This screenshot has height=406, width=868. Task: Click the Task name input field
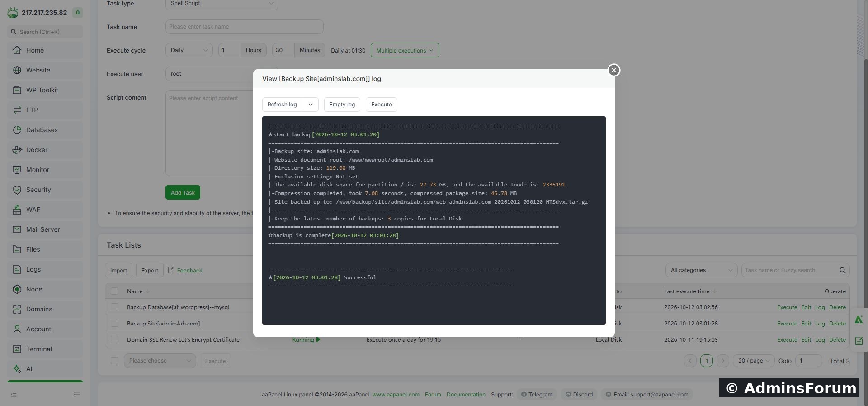coord(244,27)
